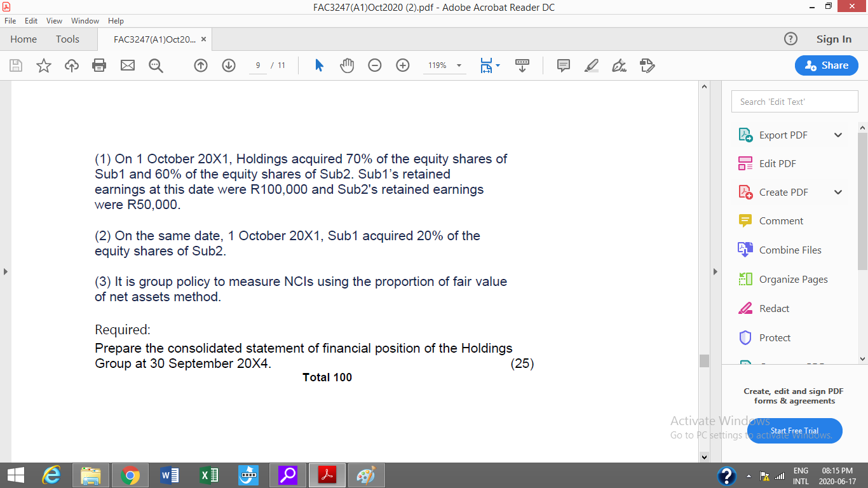Select the Fill & Sign pencil icon

[591, 65]
